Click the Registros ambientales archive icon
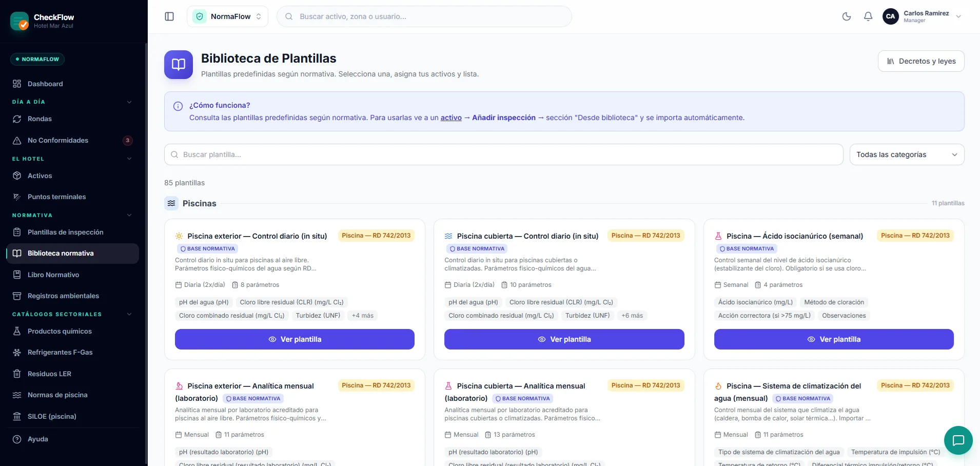980x466 pixels. tap(17, 296)
